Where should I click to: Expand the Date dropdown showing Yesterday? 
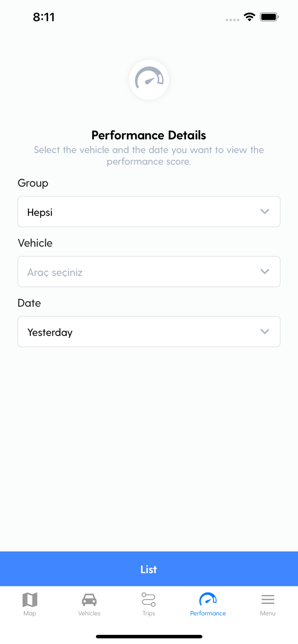[142, 332]
